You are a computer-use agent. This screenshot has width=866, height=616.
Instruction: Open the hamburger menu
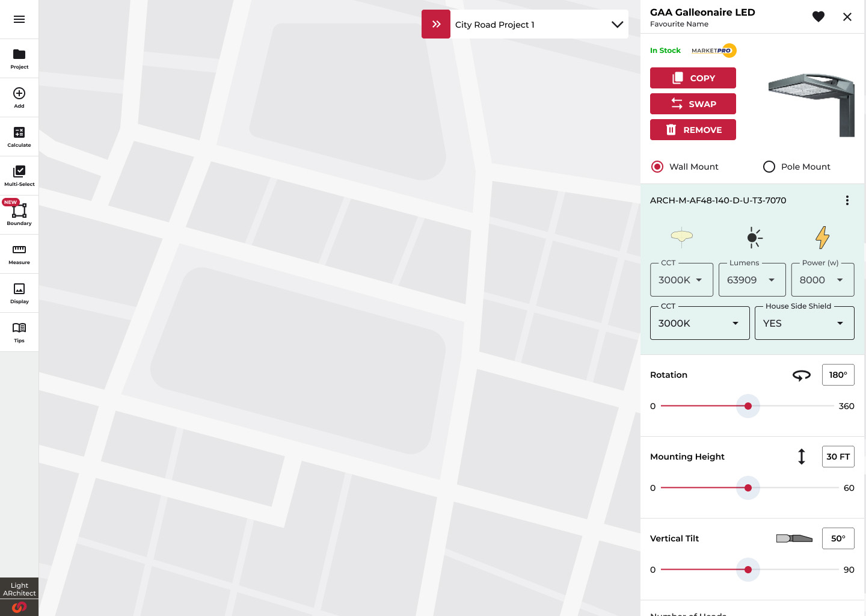19,19
